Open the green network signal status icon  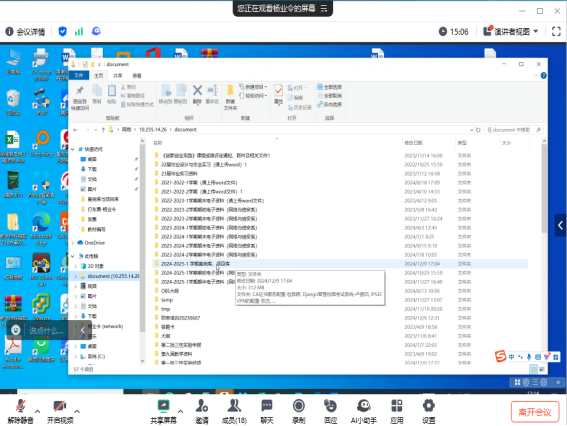[x=78, y=32]
